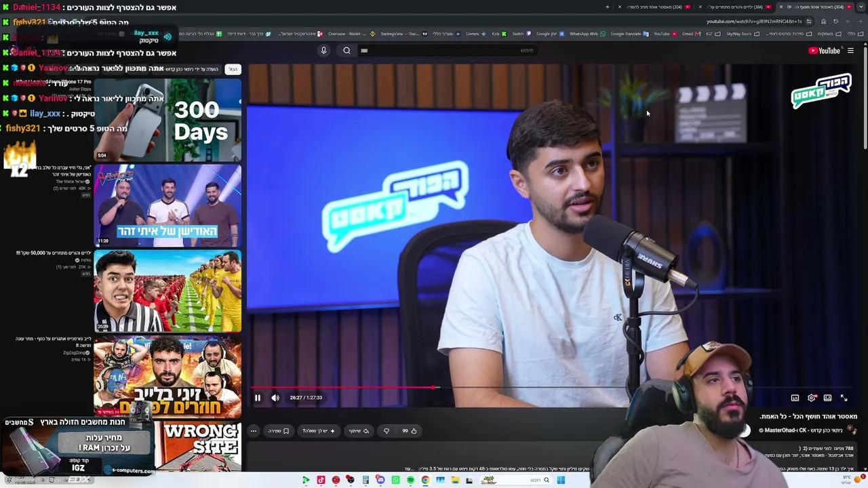Start voice search with microphone icon

[x=323, y=51]
